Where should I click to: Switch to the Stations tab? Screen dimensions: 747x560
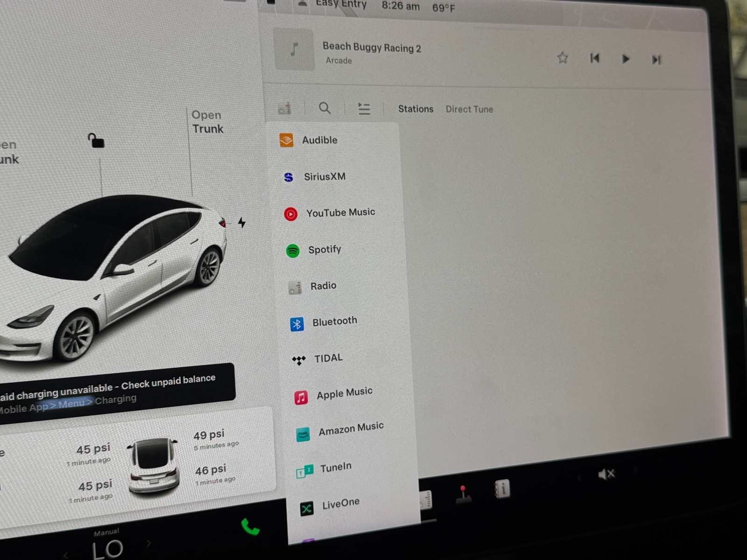point(416,109)
